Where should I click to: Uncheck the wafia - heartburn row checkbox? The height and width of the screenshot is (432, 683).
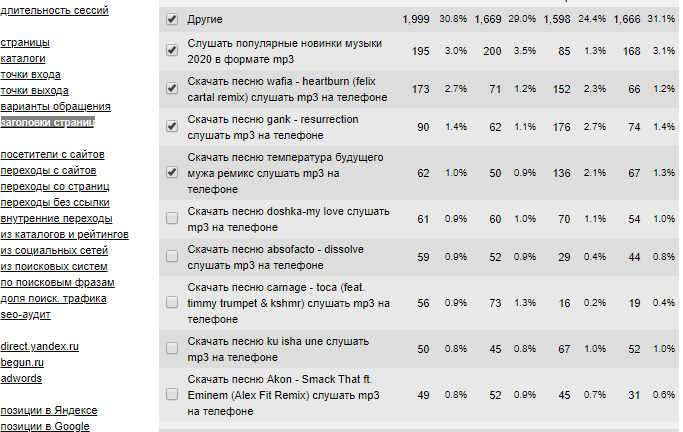pyautogui.click(x=172, y=89)
